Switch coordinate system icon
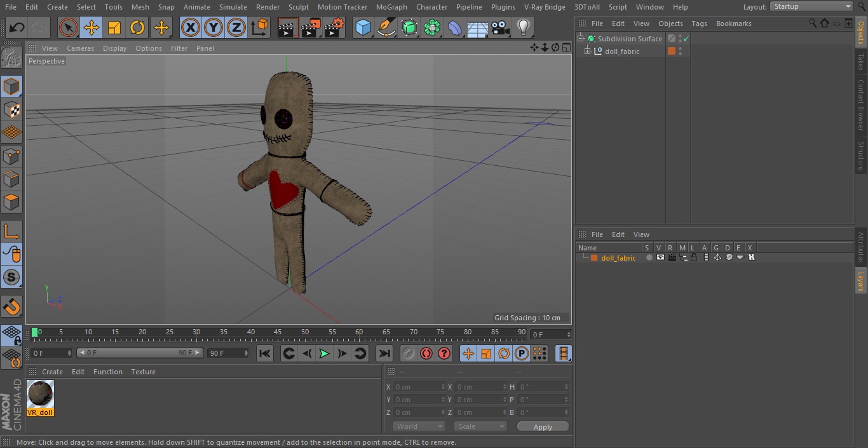 click(x=260, y=27)
